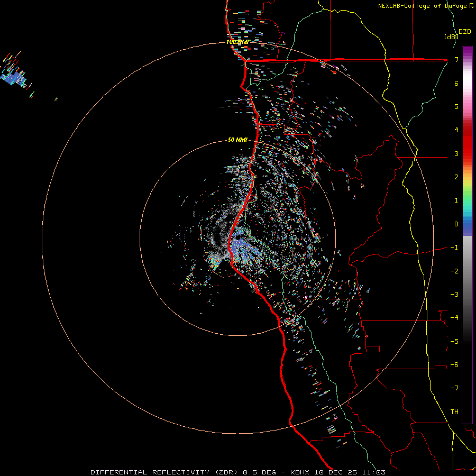
Task: Click the -2 value on color scale
Action: [x=454, y=271]
